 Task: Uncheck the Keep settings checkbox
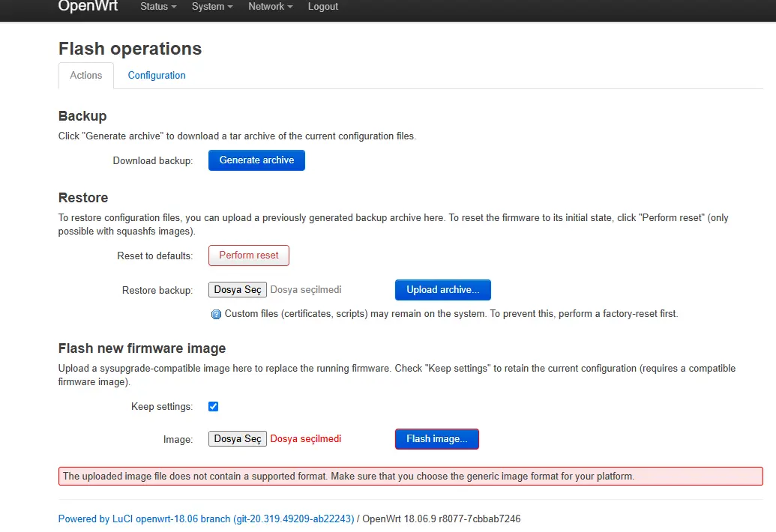tap(213, 406)
